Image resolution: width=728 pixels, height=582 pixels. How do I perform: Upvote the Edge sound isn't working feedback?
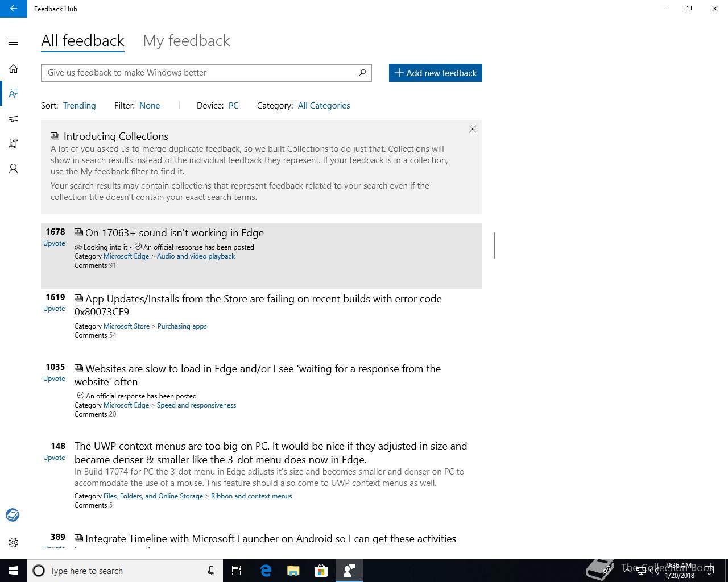pyautogui.click(x=54, y=243)
